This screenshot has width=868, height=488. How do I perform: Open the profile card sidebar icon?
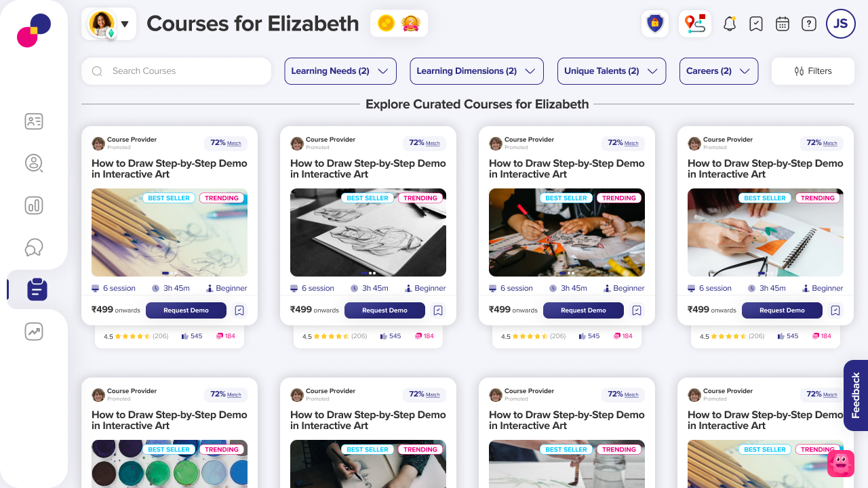point(34,121)
